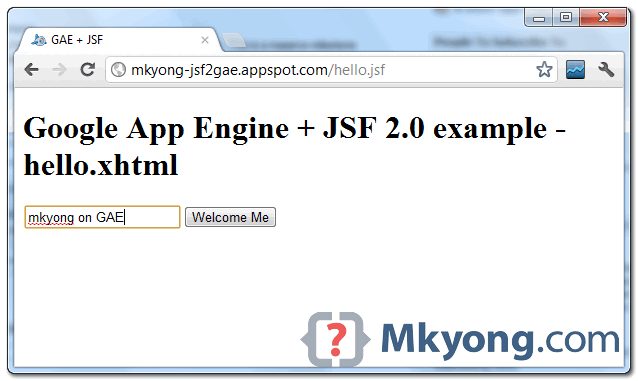Select the GAE + JSF tab
The image size is (638, 381).
pos(118,40)
